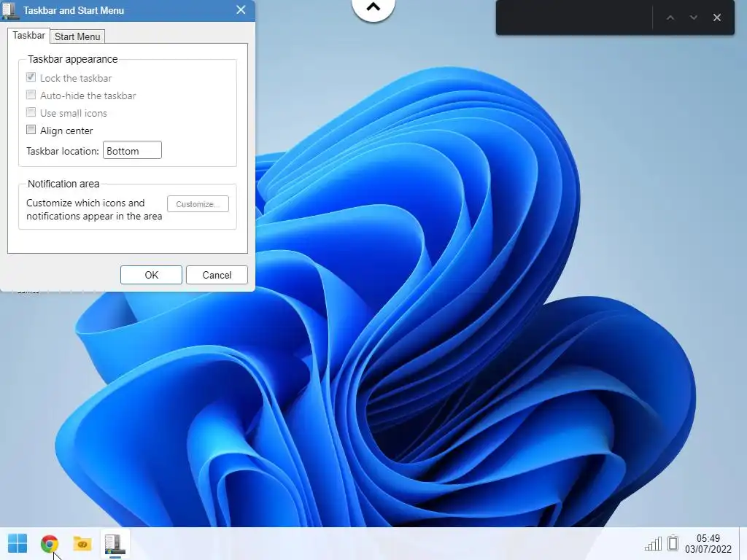Enable the Align center checkbox
The image size is (747, 560).
coord(31,130)
